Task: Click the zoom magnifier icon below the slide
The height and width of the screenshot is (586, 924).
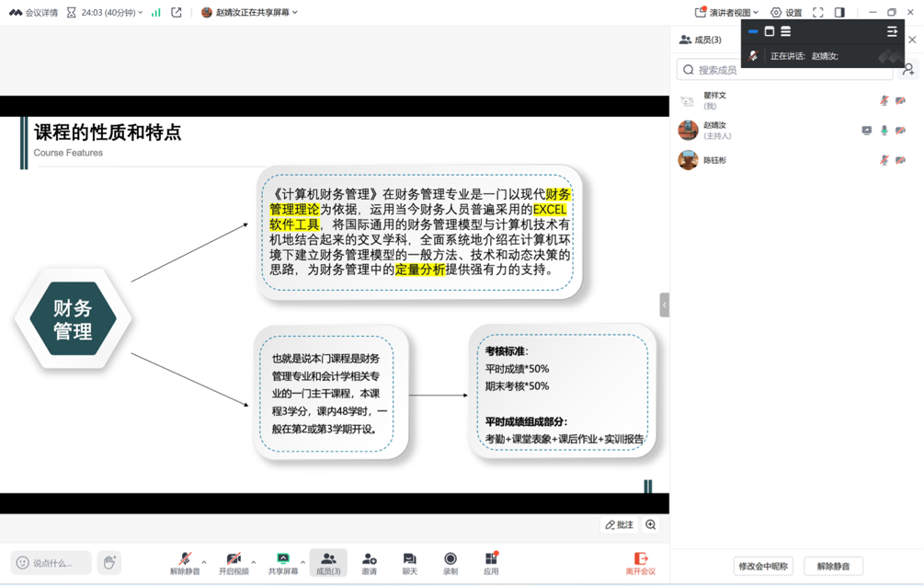Action: click(651, 524)
